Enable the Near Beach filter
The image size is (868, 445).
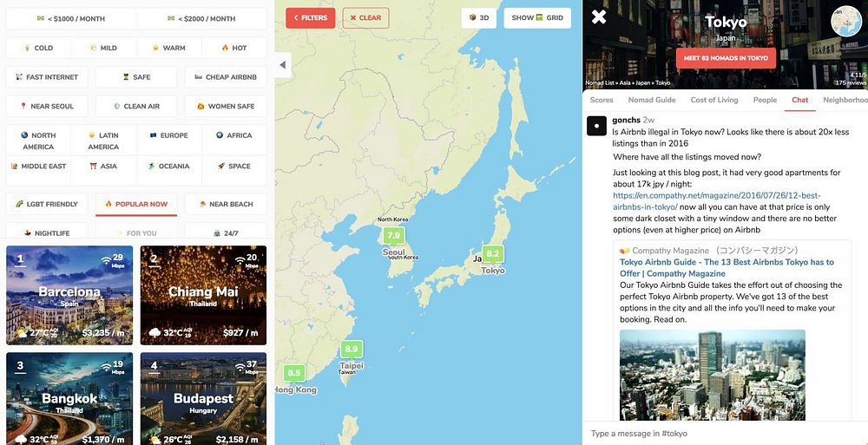click(x=226, y=204)
